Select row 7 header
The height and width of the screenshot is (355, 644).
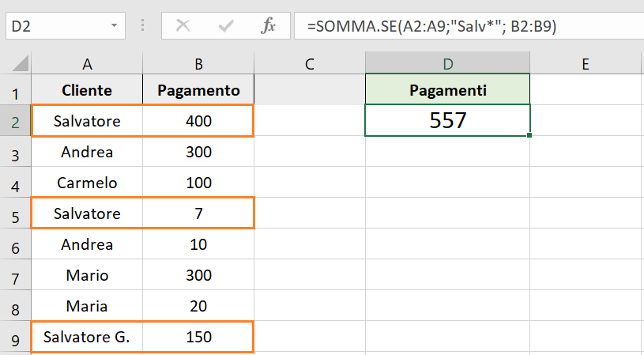16,274
